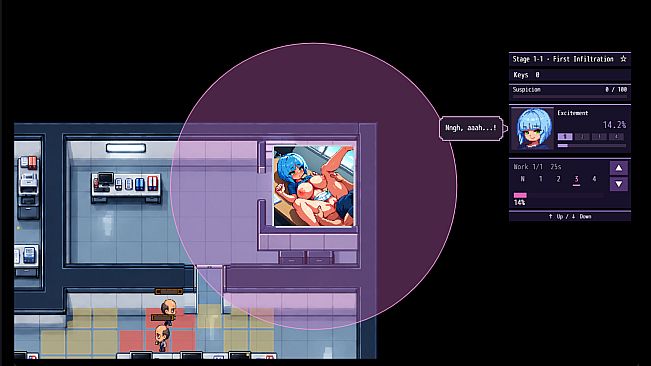Viewport: 651px width, 366px height.
Task: Click the 'Excitement' label
Action: click(573, 113)
